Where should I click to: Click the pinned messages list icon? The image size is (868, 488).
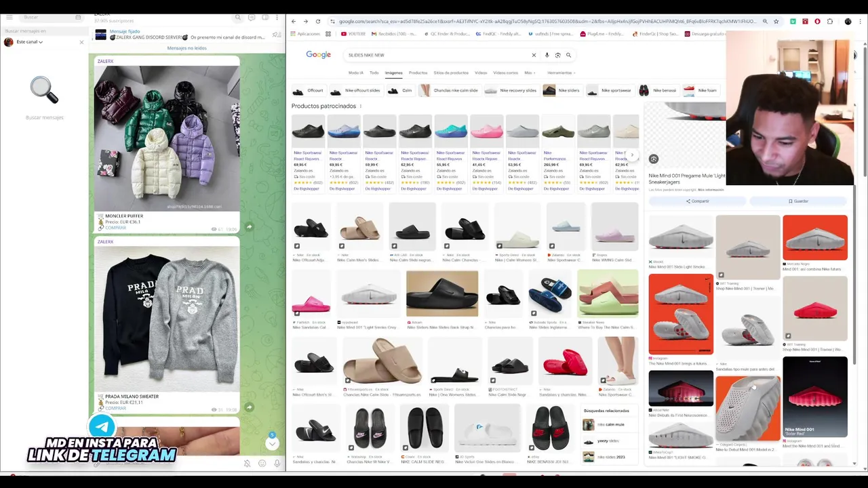tap(275, 35)
